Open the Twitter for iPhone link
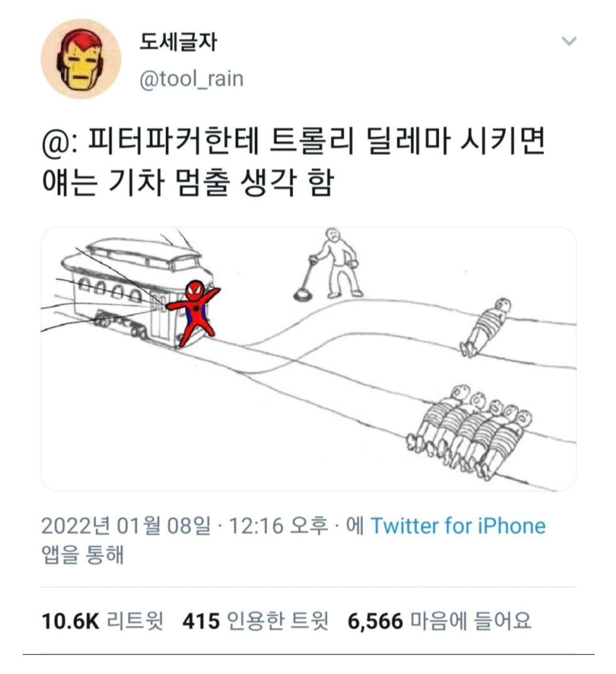This screenshot has width=616, height=674. coord(458,526)
